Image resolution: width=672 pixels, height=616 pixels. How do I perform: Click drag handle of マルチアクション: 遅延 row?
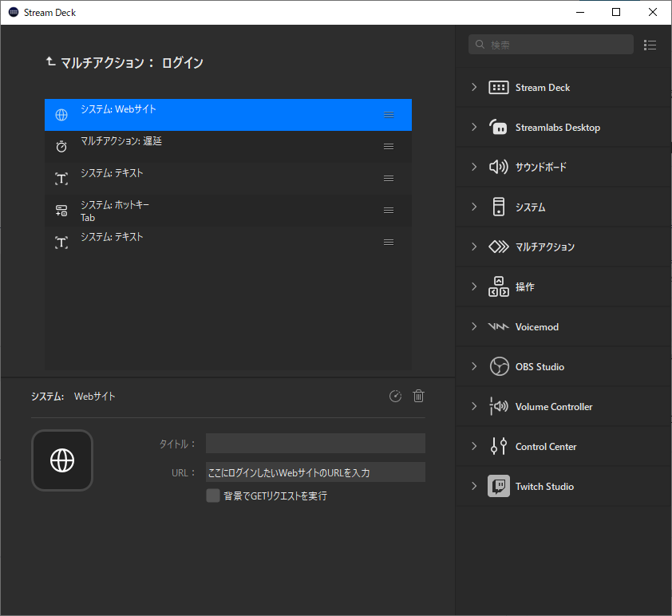coord(389,147)
